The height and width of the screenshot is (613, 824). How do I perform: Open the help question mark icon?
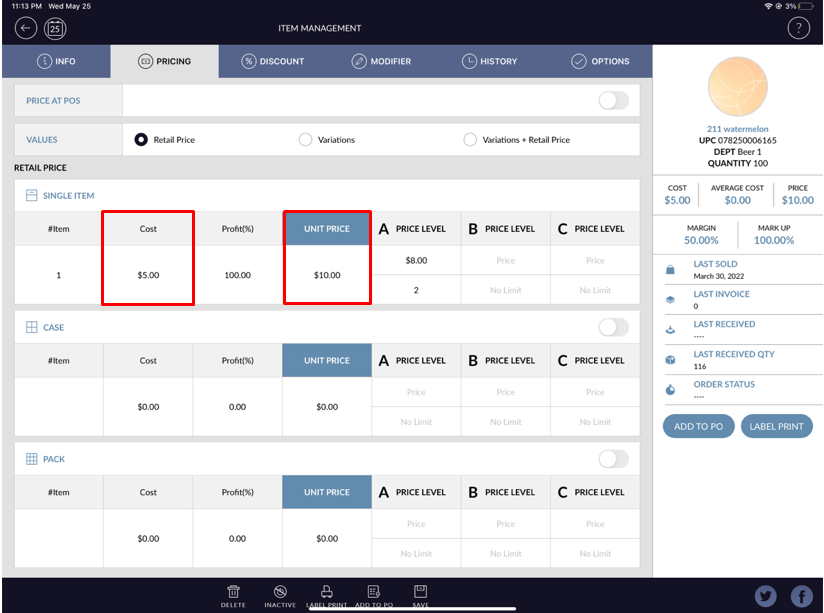click(798, 28)
